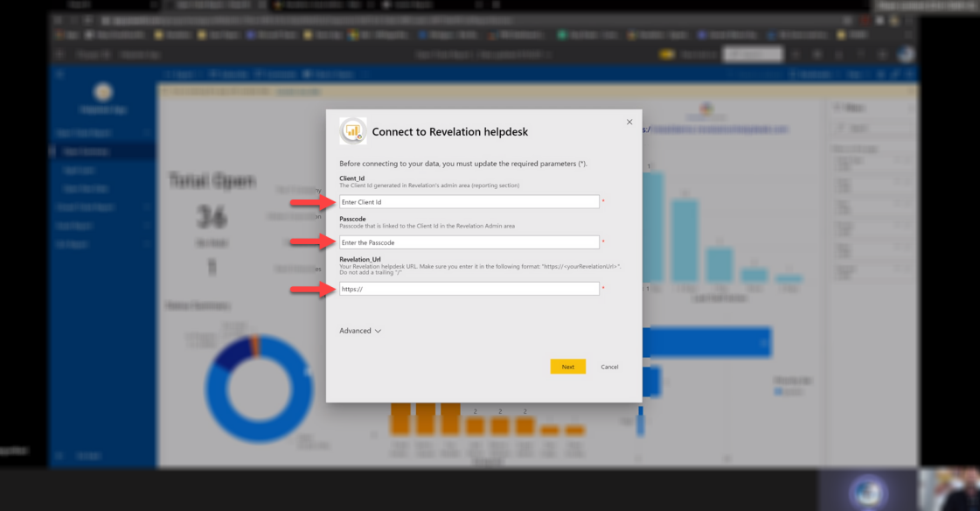Viewport: 980px width, 511px height.
Task: Click the highlighted item in blue sidebar navigation
Action: [x=103, y=151]
